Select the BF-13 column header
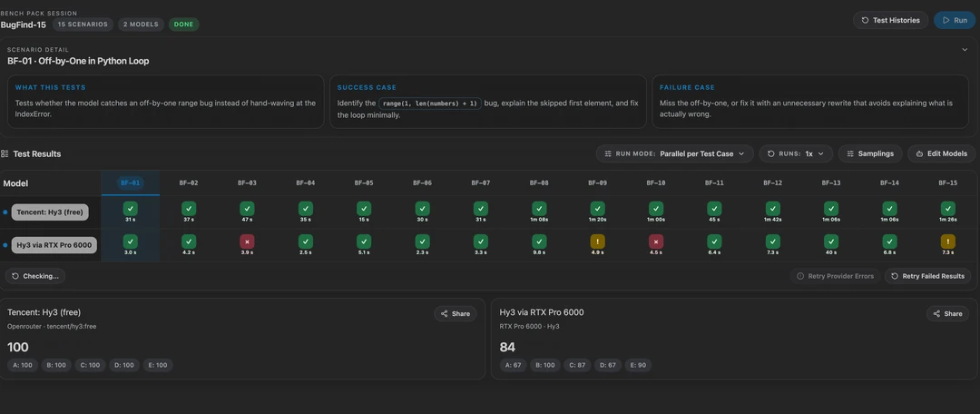Viewport: 980px width, 414px height. (x=831, y=183)
